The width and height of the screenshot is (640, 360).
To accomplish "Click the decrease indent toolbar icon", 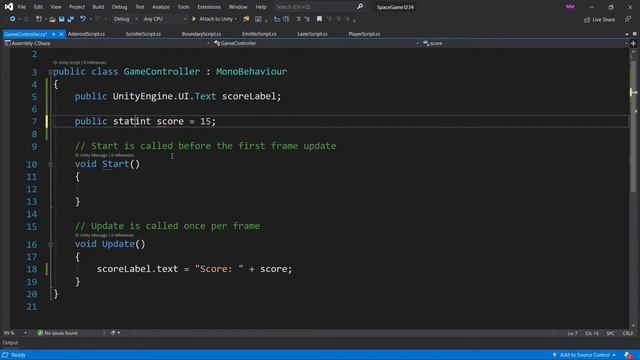I will point(298,19).
